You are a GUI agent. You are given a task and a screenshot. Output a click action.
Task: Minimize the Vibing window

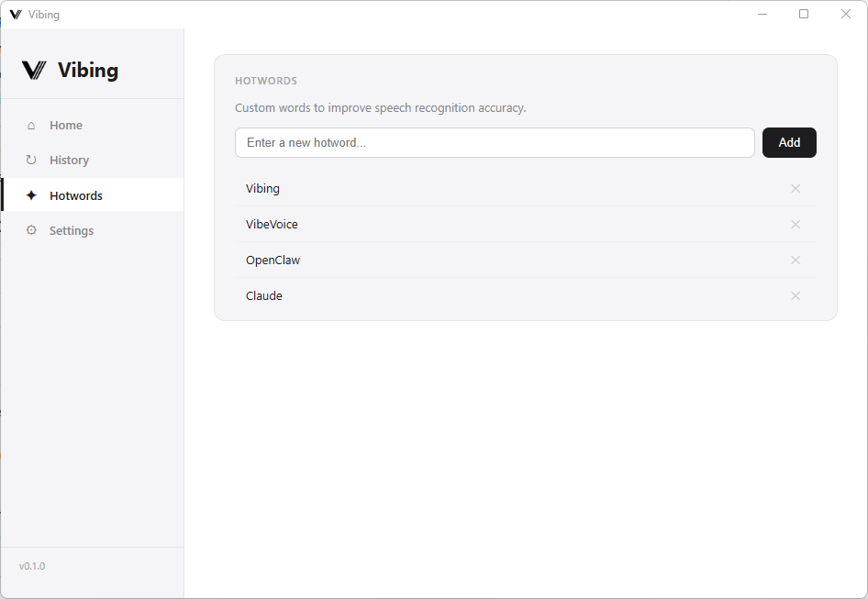coord(762,14)
